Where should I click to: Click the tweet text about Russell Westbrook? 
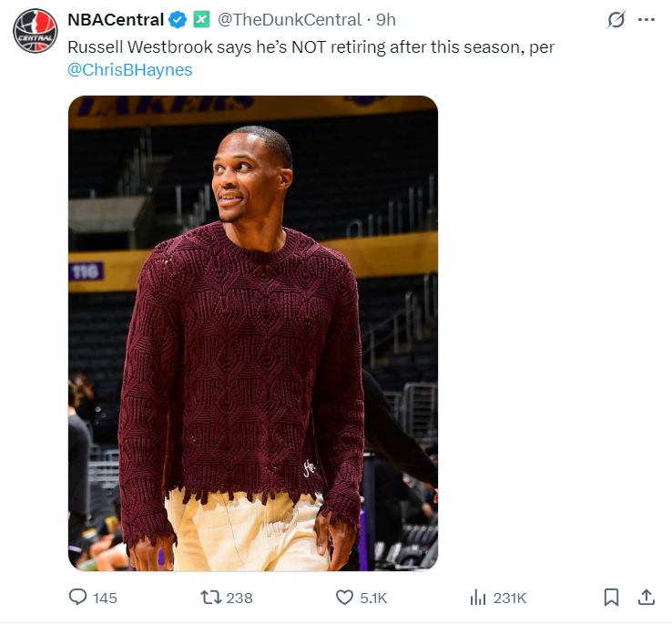[x=310, y=47]
